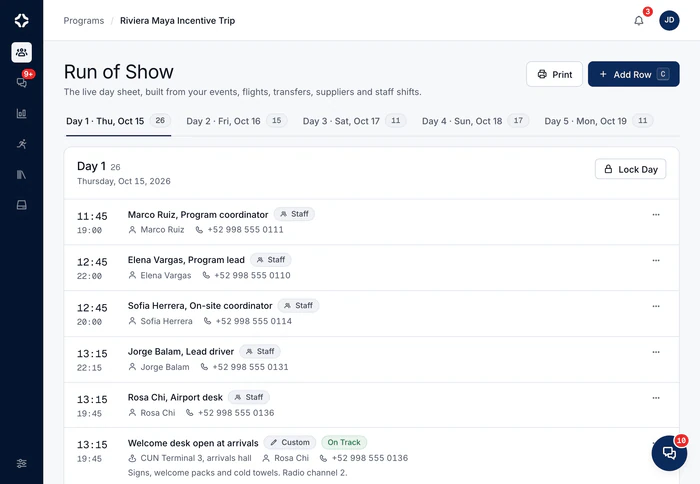This screenshot has height=484, width=700.
Task: Click Staff tag on Rosa Chi row
Action: point(249,397)
